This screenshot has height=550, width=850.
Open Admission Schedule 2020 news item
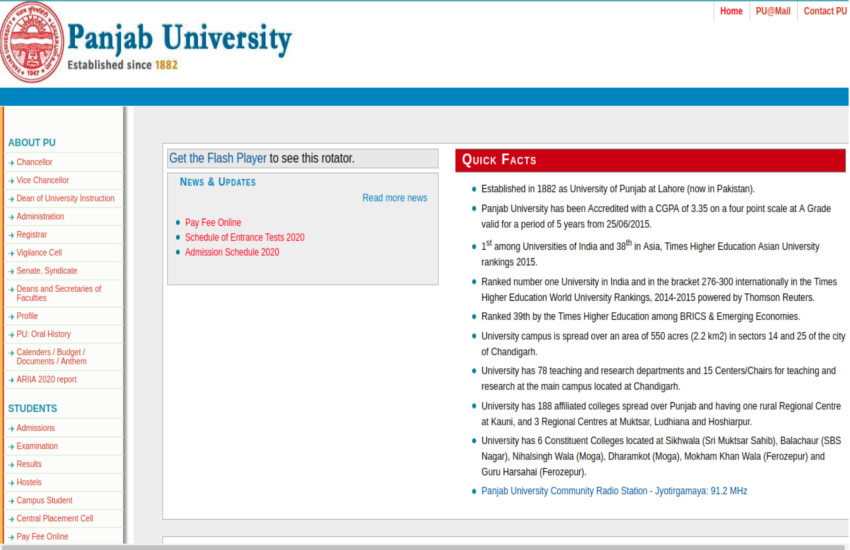pos(232,252)
